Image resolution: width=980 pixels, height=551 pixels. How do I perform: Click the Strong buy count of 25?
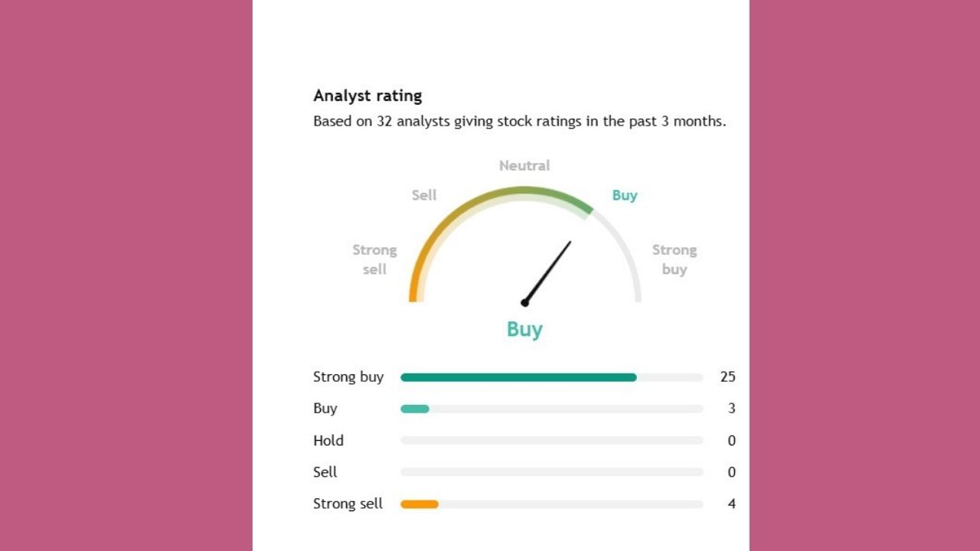727,377
